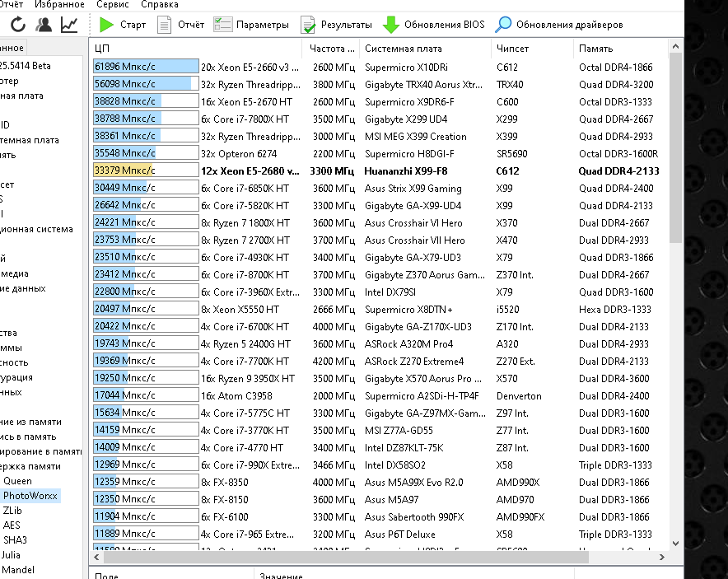
Task: Click Обновления BIOS green arrow button
Action: 434,25
